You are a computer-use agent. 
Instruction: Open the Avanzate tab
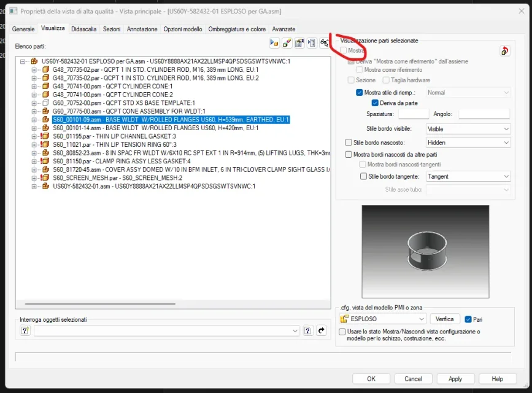(x=283, y=29)
